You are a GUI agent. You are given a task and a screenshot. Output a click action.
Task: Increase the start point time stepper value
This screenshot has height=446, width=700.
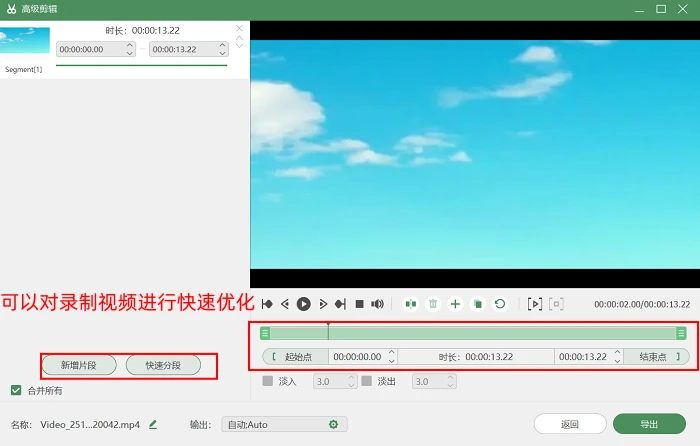[392, 353]
